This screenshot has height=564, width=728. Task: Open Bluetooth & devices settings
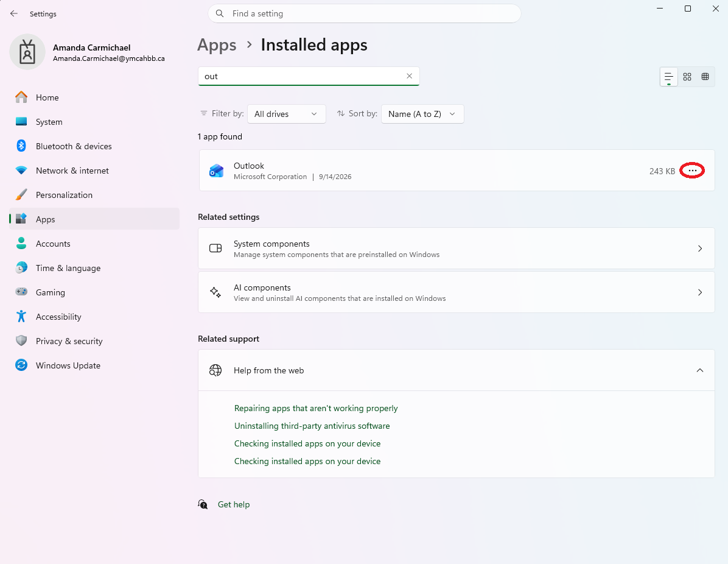click(x=94, y=146)
